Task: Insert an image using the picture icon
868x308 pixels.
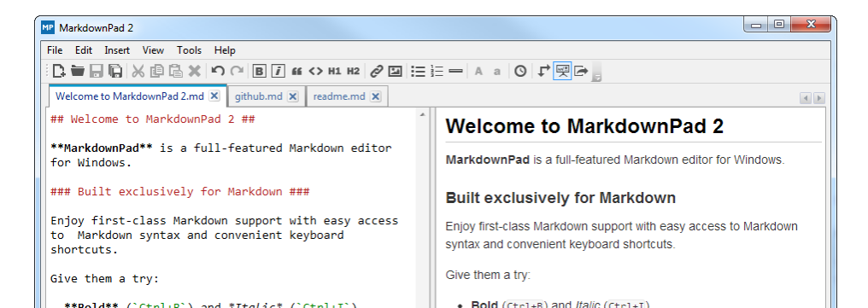Action: pos(395,71)
